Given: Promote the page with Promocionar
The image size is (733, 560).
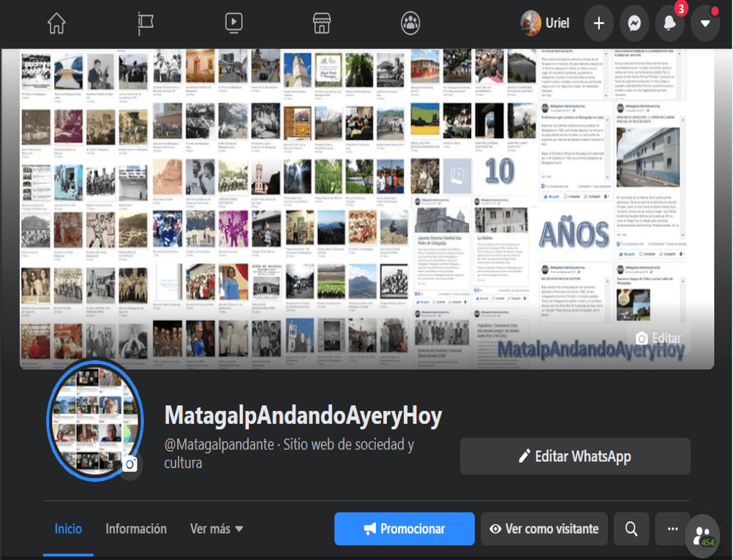Looking at the screenshot, I should tap(404, 529).
